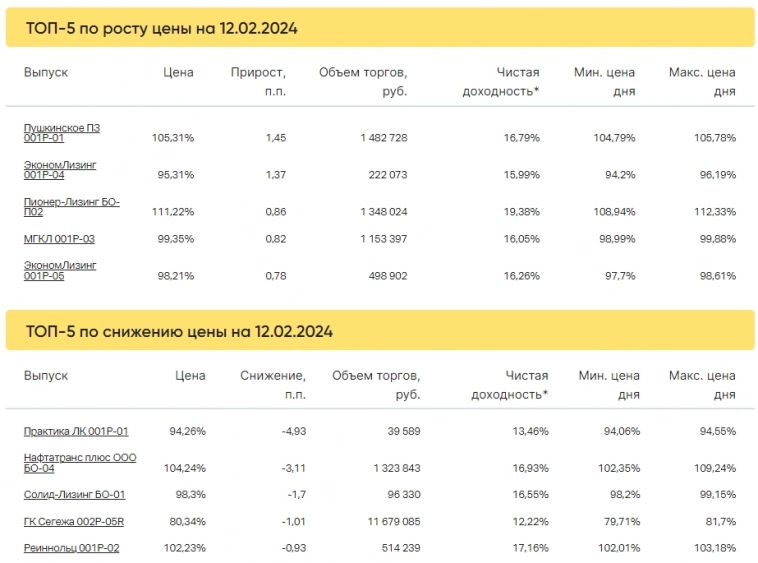Click the Пионер-Лизинг БО-П02 link

pos(71,207)
